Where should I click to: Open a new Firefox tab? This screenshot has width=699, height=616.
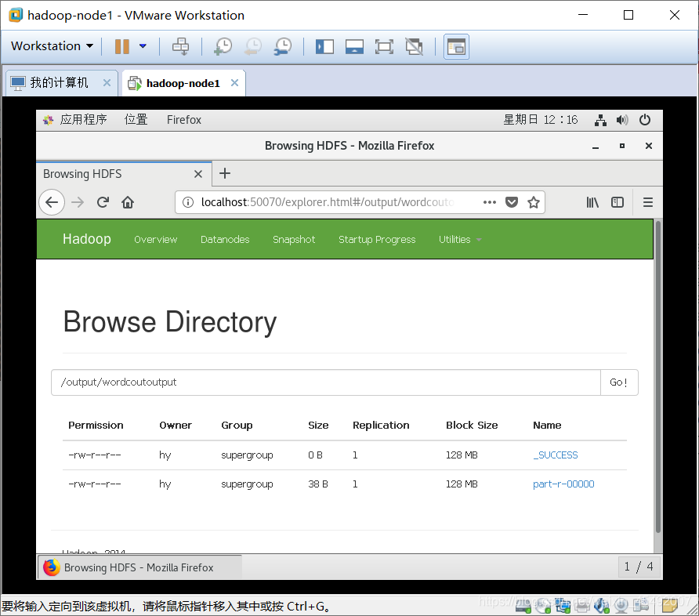[x=225, y=173]
